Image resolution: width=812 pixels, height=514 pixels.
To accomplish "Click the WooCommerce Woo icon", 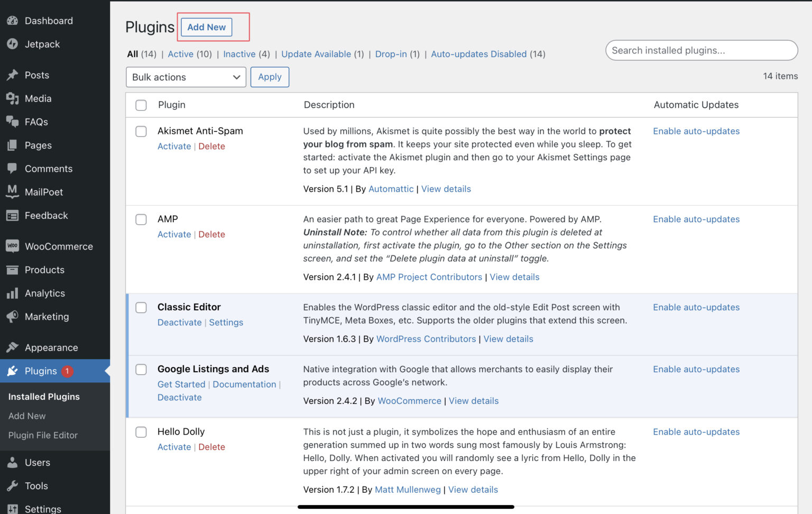I will pyautogui.click(x=12, y=246).
